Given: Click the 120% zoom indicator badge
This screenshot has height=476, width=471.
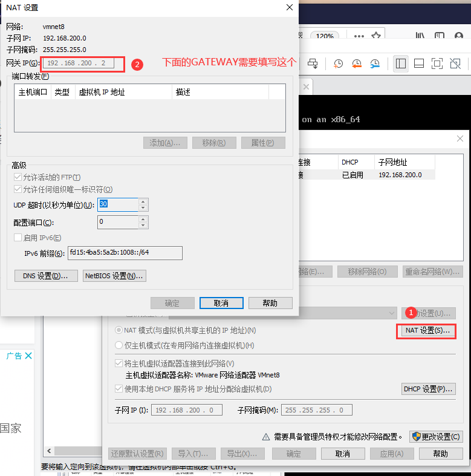Looking at the screenshot, I should tap(325, 36).
